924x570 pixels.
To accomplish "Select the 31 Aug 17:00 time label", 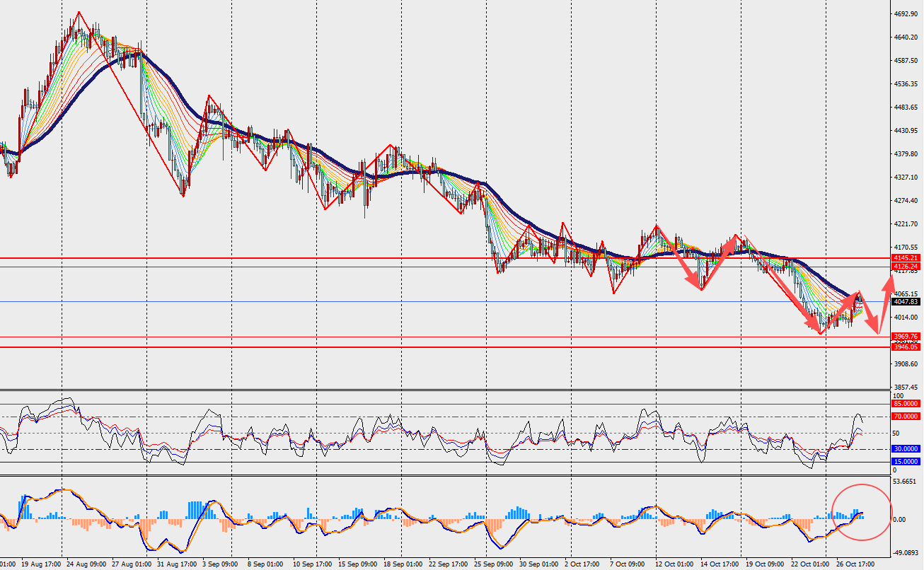I will 178,564.
